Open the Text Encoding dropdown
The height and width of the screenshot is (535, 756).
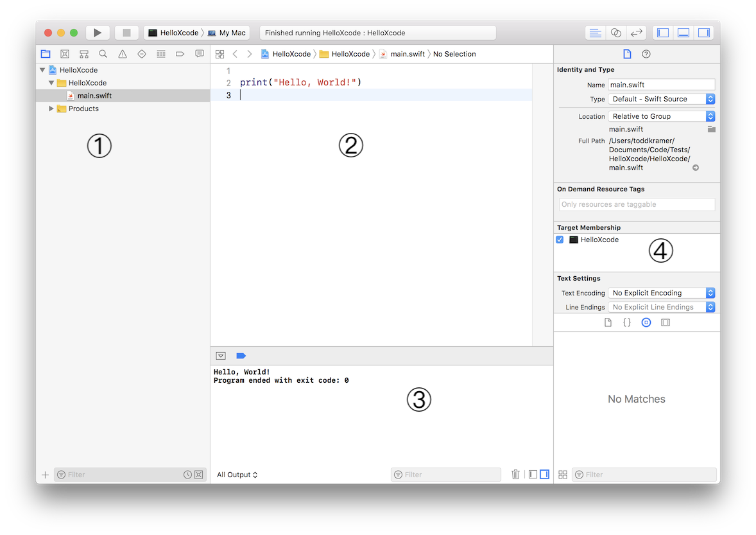click(x=661, y=293)
